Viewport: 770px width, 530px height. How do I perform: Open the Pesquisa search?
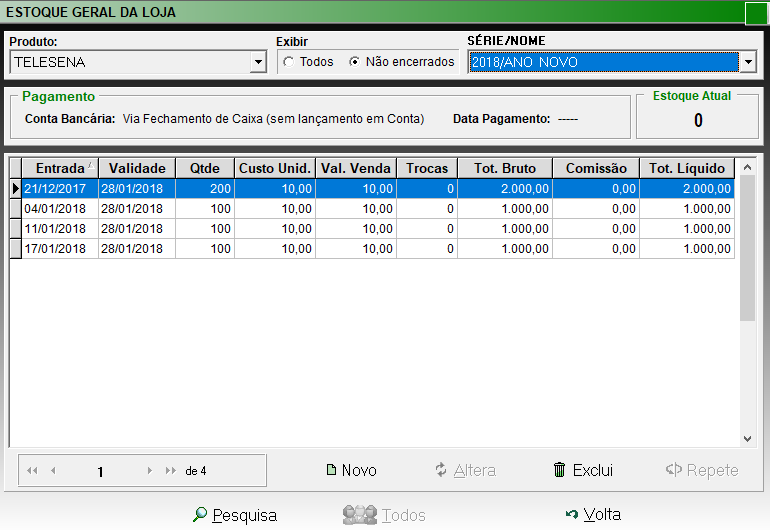click(235, 515)
